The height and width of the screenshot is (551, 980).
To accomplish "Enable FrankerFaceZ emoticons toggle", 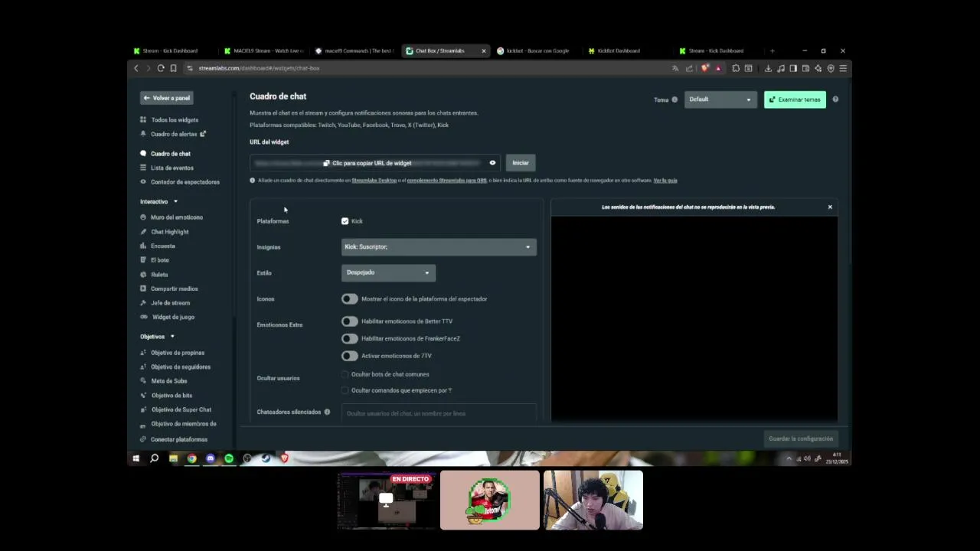I will coord(349,338).
